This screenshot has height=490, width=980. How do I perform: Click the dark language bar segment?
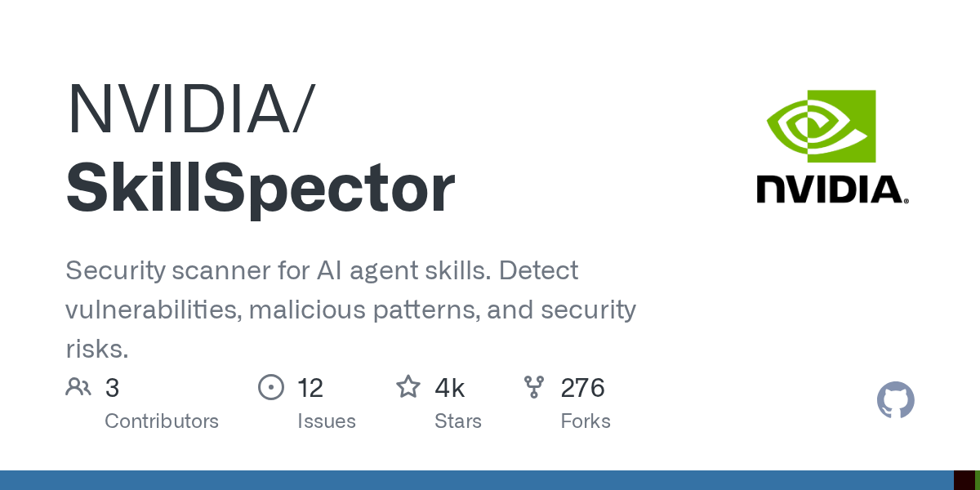(964, 480)
